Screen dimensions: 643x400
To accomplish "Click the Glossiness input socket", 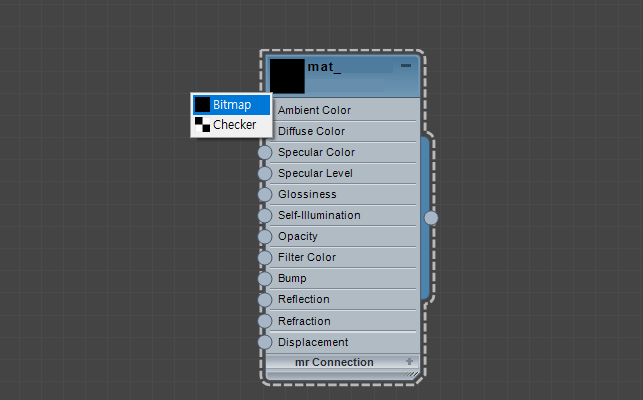I will tap(265, 194).
